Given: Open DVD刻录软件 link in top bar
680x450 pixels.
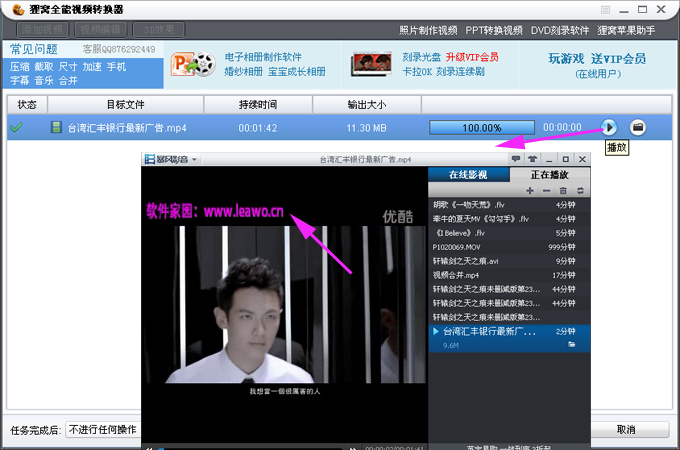Looking at the screenshot, I should point(560,30).
